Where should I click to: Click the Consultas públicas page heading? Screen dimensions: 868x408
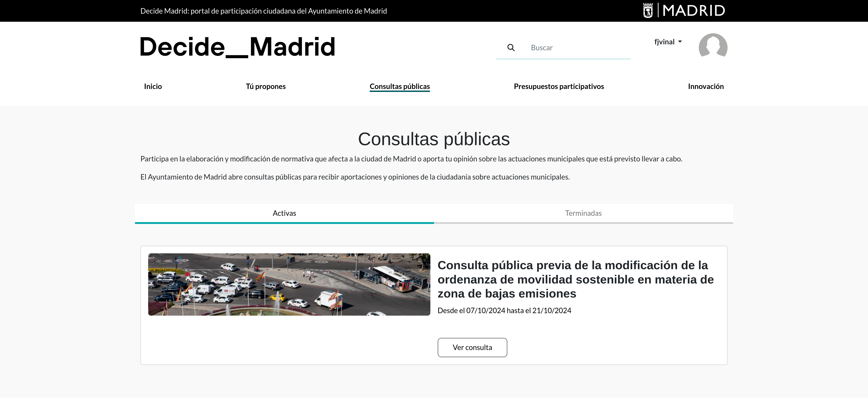434,139
